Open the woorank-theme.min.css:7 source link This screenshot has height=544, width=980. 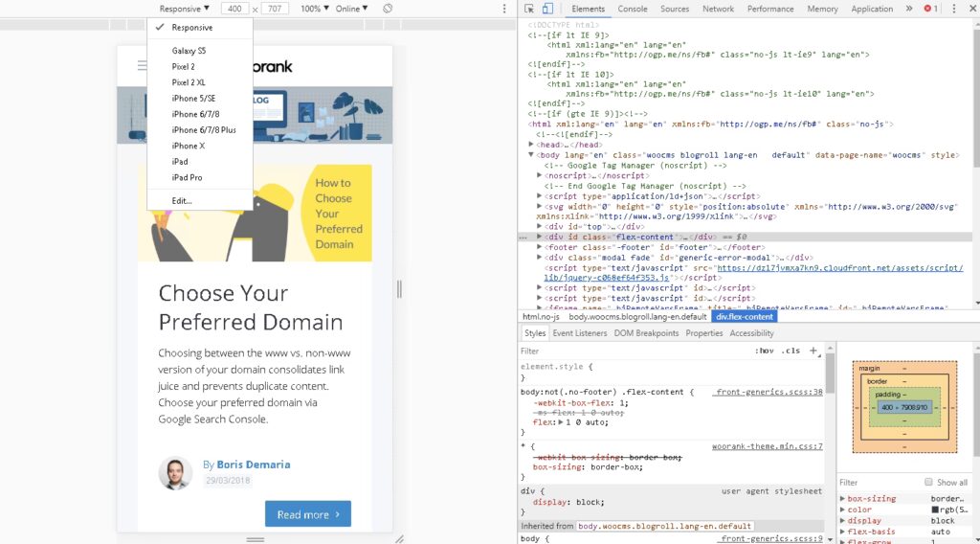[x=767, y=446]
